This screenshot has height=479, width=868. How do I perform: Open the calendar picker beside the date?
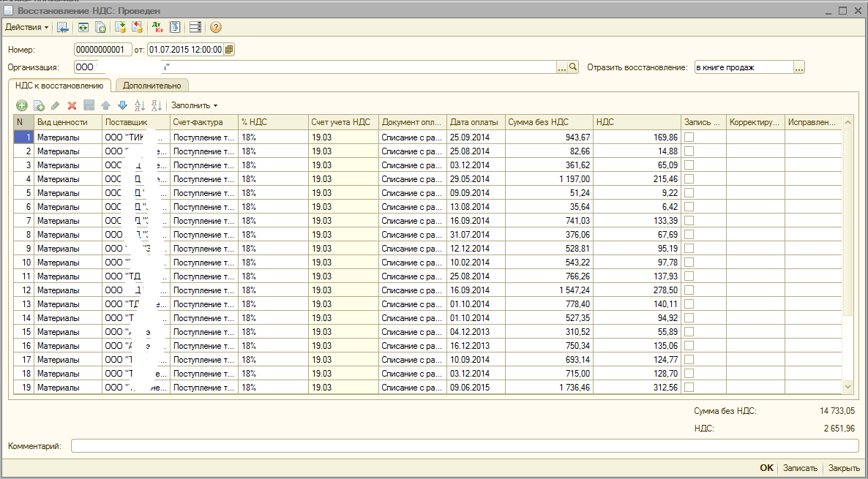[x=229, y=50]
